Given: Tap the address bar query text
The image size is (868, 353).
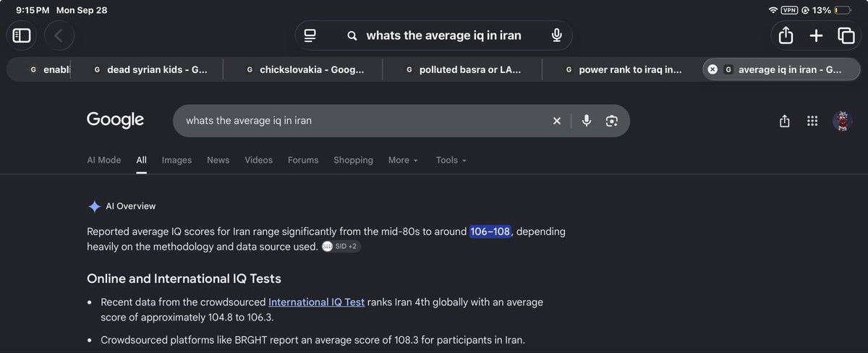Looking at the screenshot, I should point(443,35).
